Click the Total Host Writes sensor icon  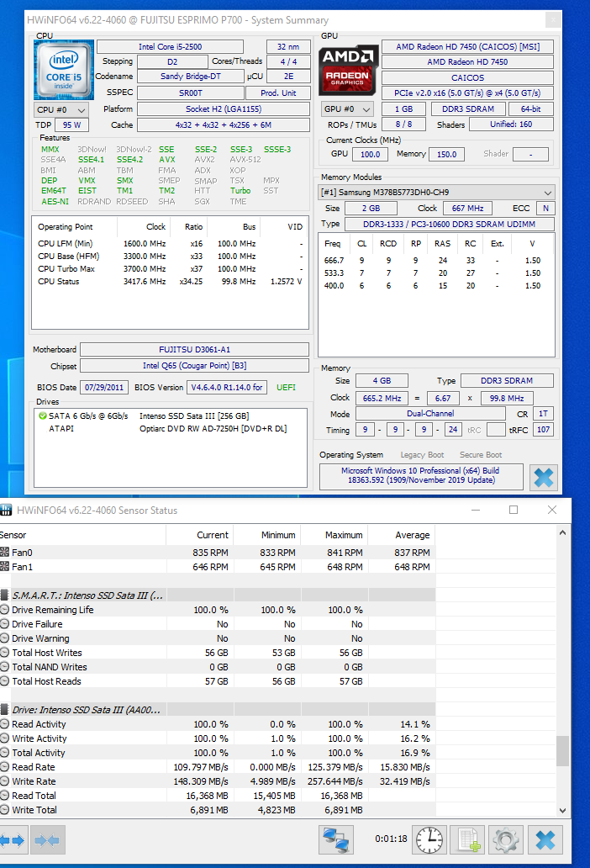point(4,653)
